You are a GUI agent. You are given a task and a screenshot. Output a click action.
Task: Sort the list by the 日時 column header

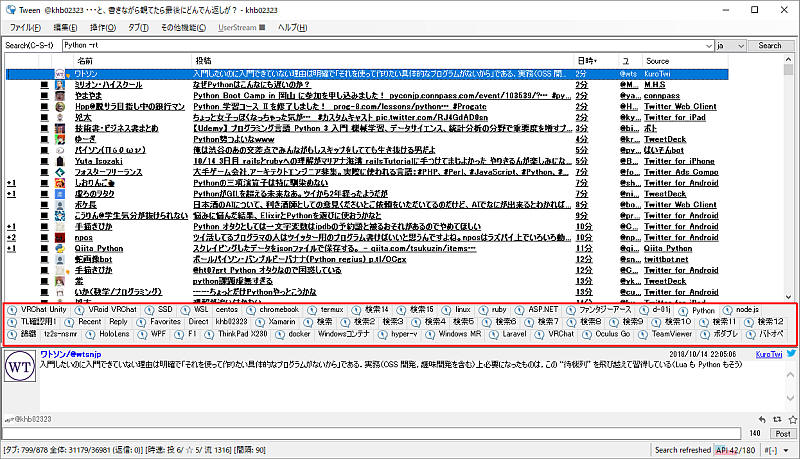[595, 61]
